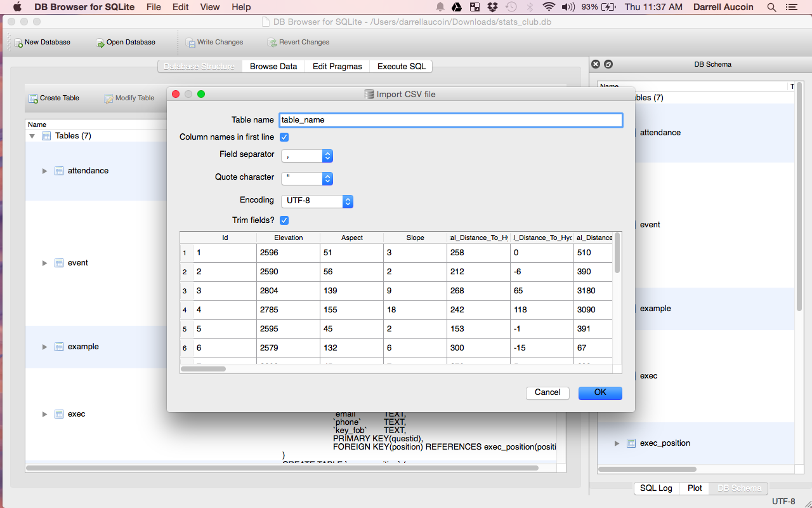The height and width of the screenshot is (508, 812).
Task: Click the notification bell icon in the menu bar
Action: (440, 7)
